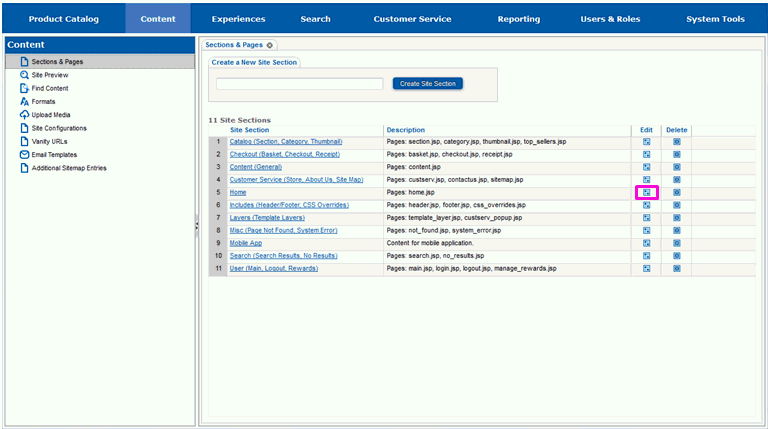Open the Experiences menu
Screen dimensions: 768x429
(x=239, y=19)
